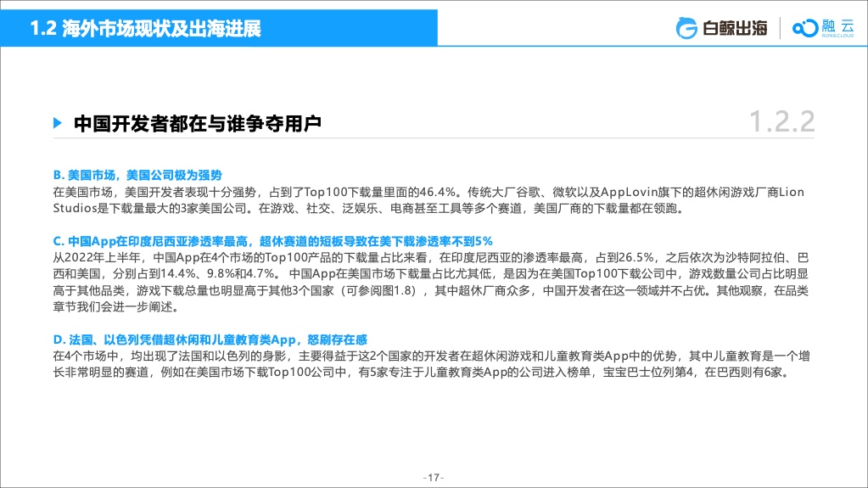Screen dimensions: 868x488
Task: Click the paragraph line beginning 在美国市场
Action: (428, 192)
